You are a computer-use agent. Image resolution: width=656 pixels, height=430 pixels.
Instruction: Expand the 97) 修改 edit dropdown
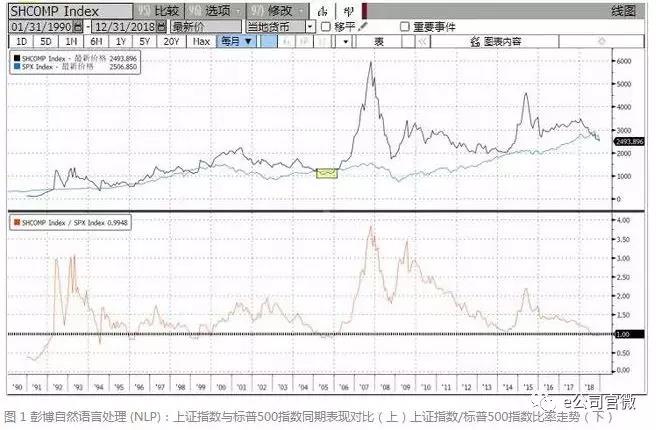point(277,11)
